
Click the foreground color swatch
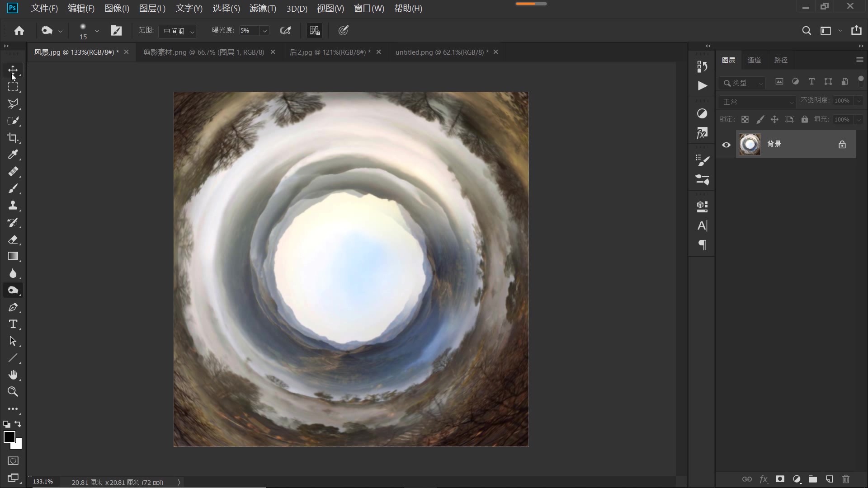pyautogui.click(x=9, y=437)
